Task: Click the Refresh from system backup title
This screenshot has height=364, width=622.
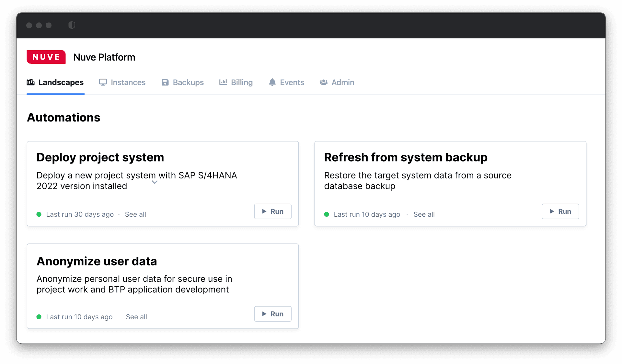Action: 406,157
